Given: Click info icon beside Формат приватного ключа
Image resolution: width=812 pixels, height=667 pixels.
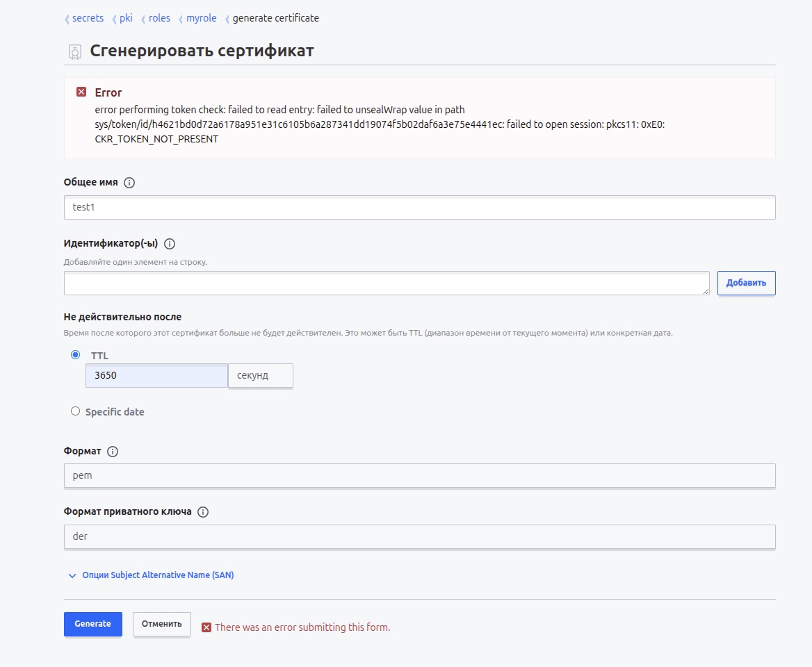Looking at the screenshot, I should pyautogui.click(x=203, y=512).
